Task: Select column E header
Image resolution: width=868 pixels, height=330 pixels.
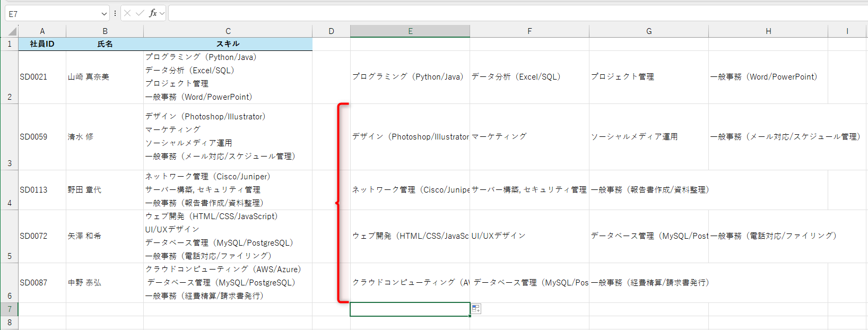Action: tap(410, 31)
